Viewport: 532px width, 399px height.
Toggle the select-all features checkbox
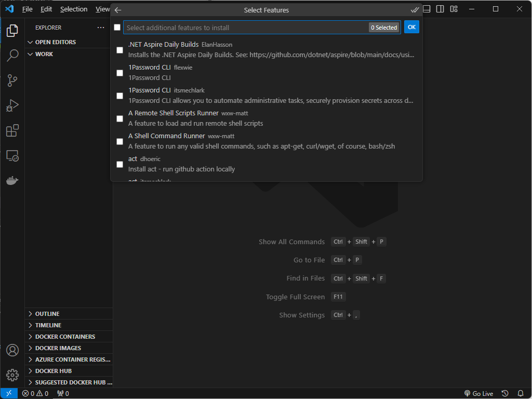pos(117,27)
